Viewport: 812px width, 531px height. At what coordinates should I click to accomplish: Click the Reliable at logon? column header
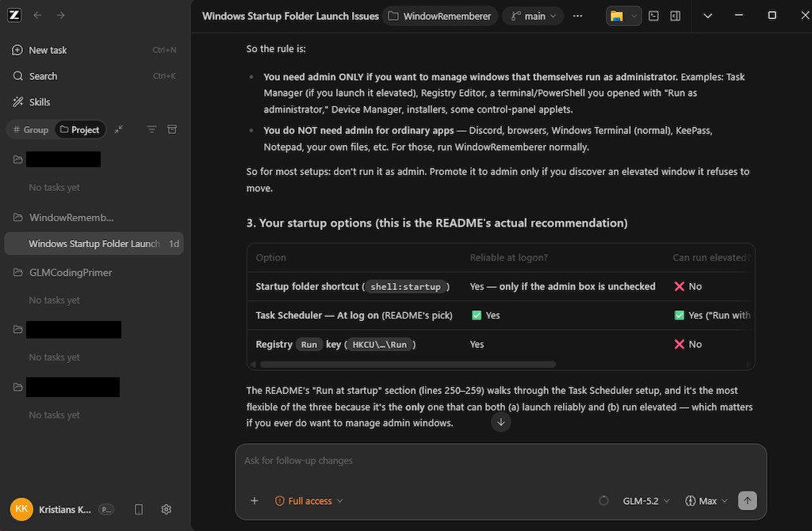(508, 258)
